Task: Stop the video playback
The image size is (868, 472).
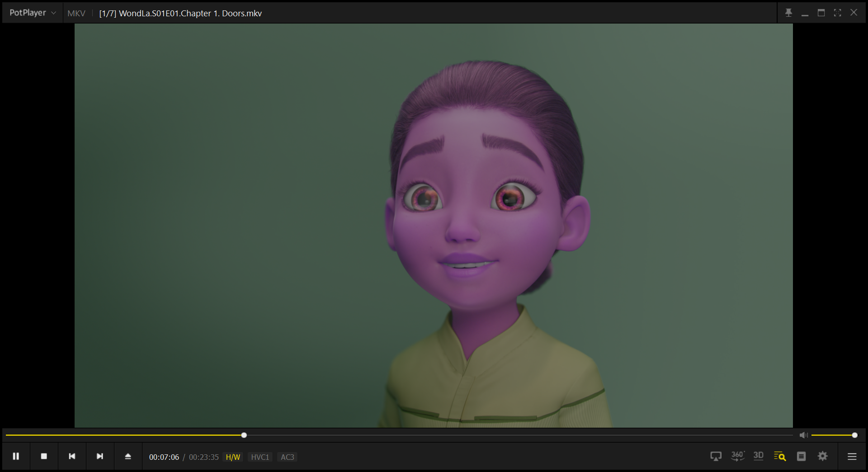Action: [44, 456]
